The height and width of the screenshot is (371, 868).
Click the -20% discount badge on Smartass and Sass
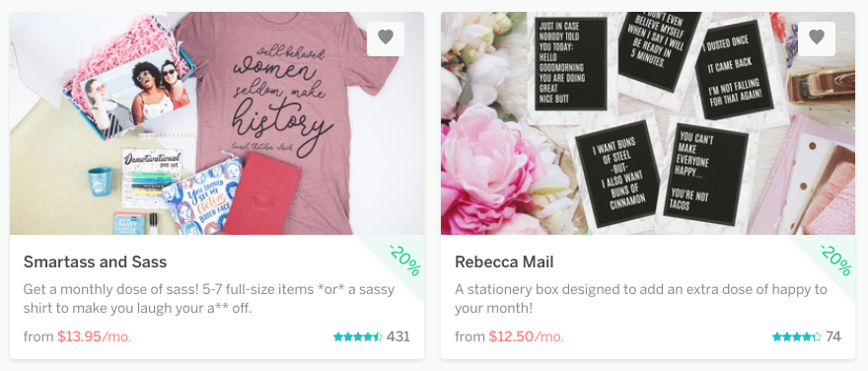click(402, 259)
